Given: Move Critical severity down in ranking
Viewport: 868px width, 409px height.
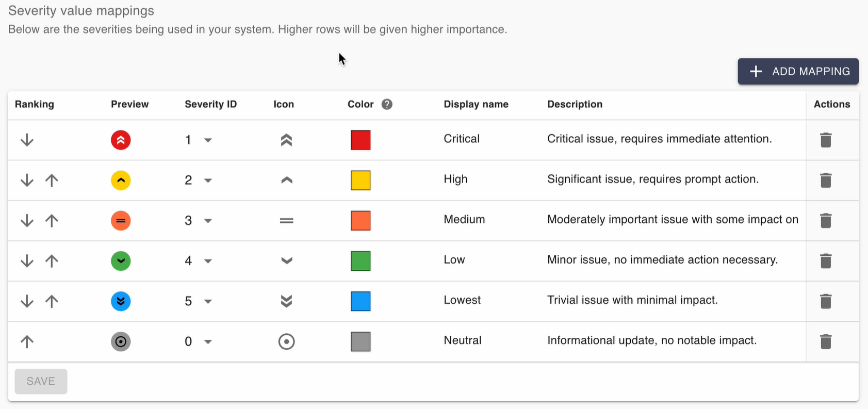Looking at the screenshot, I should [27, 140].
